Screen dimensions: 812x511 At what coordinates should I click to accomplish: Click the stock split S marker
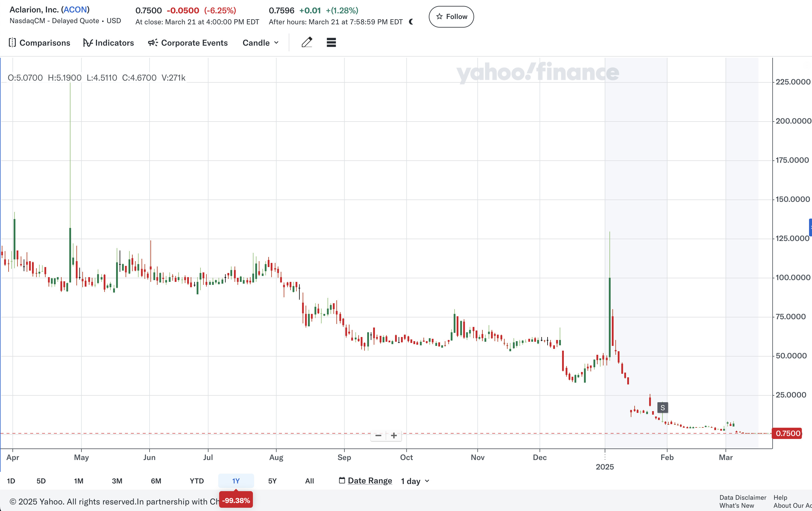click(x=663, y=408)
